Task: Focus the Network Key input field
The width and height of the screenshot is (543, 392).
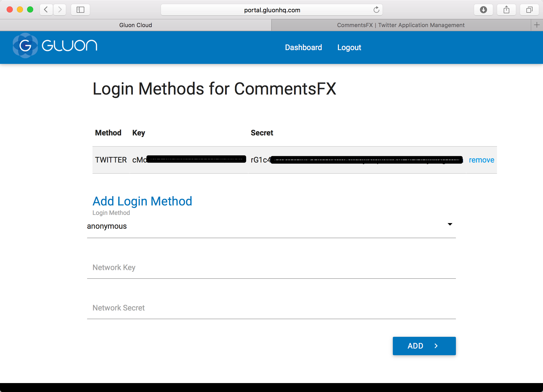Action: pos(271,268)
